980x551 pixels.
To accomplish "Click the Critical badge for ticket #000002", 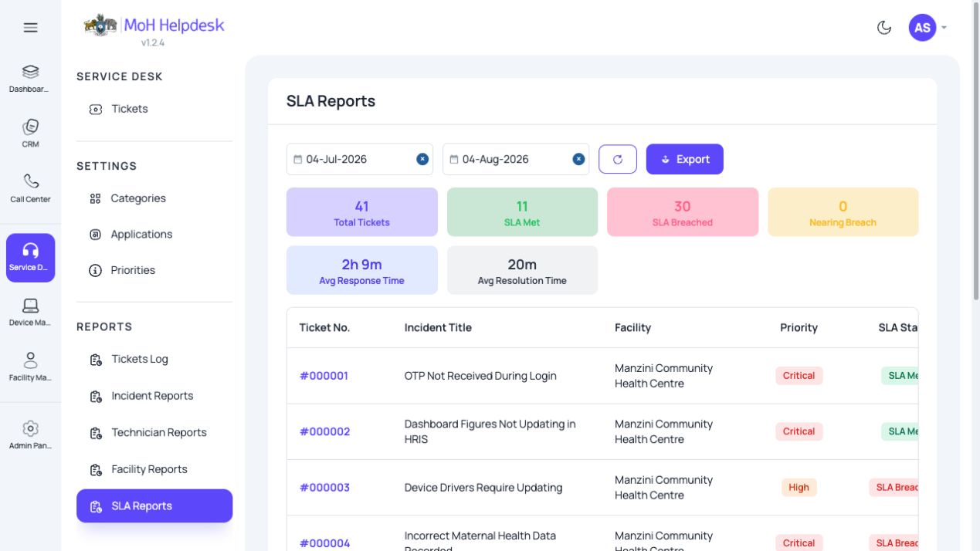I will pos(799,431).
